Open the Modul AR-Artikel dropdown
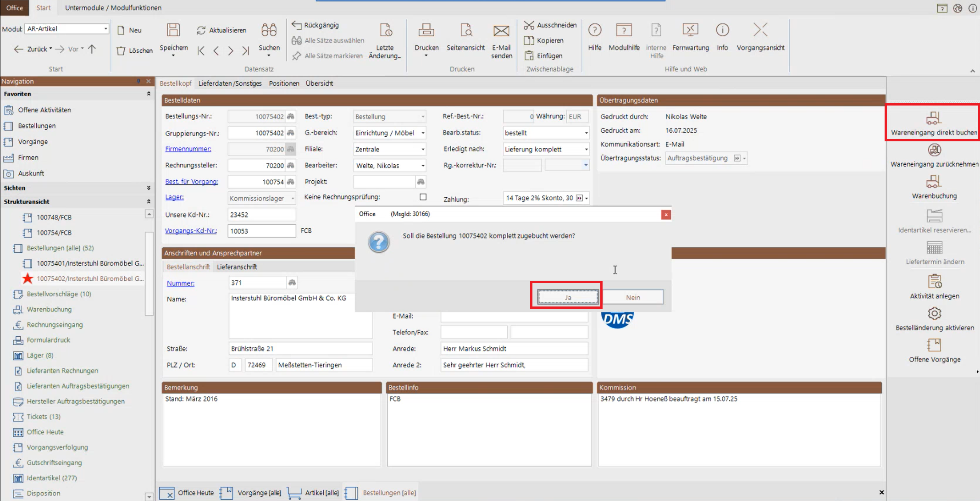 105,28
